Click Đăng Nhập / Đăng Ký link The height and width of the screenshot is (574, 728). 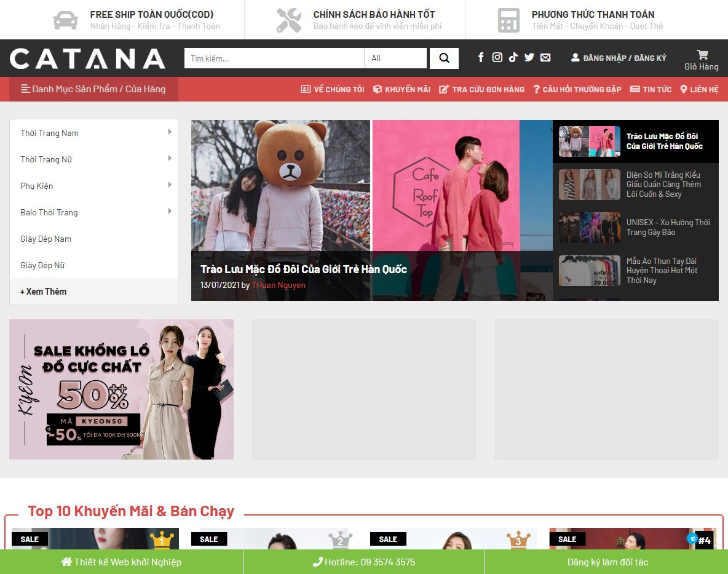(619, 58)
